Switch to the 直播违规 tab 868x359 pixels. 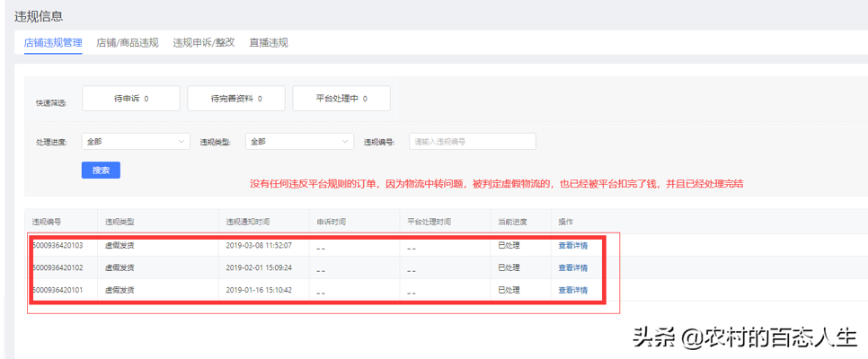tap(269, 42)
